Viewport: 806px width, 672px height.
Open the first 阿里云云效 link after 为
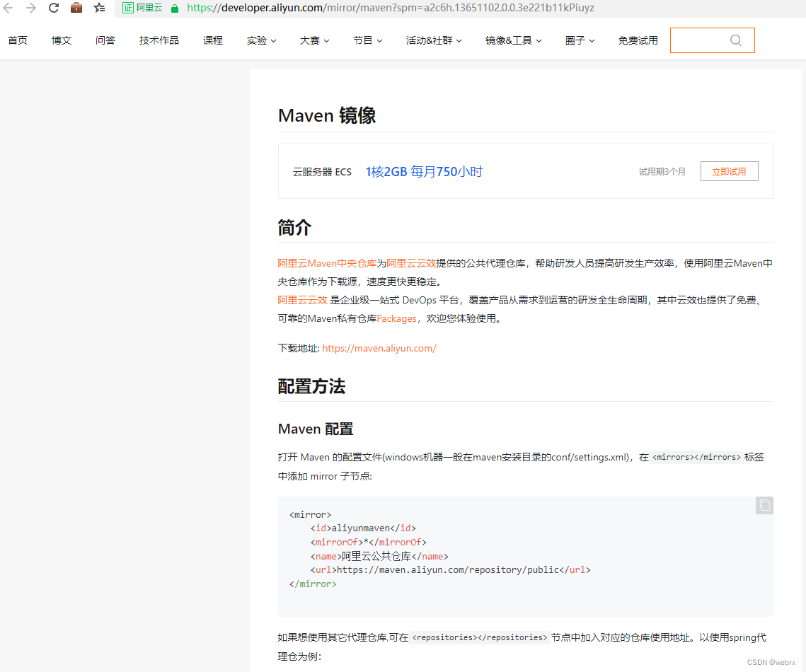pos(411,263)
